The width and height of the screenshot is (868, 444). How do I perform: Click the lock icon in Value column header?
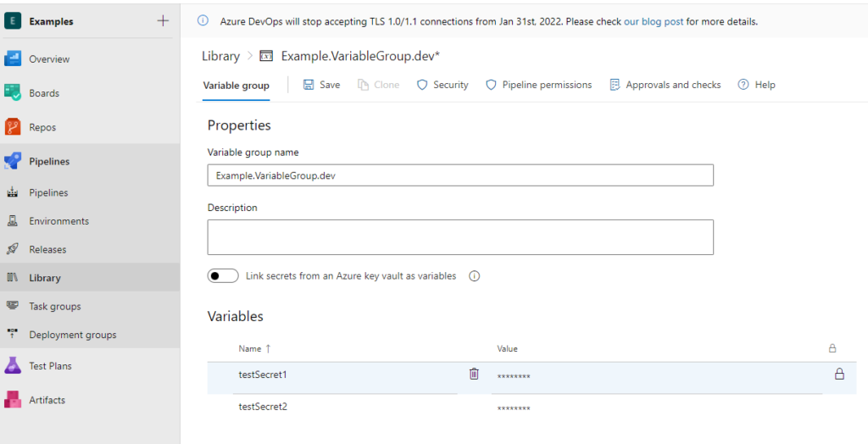coord(832,348)
